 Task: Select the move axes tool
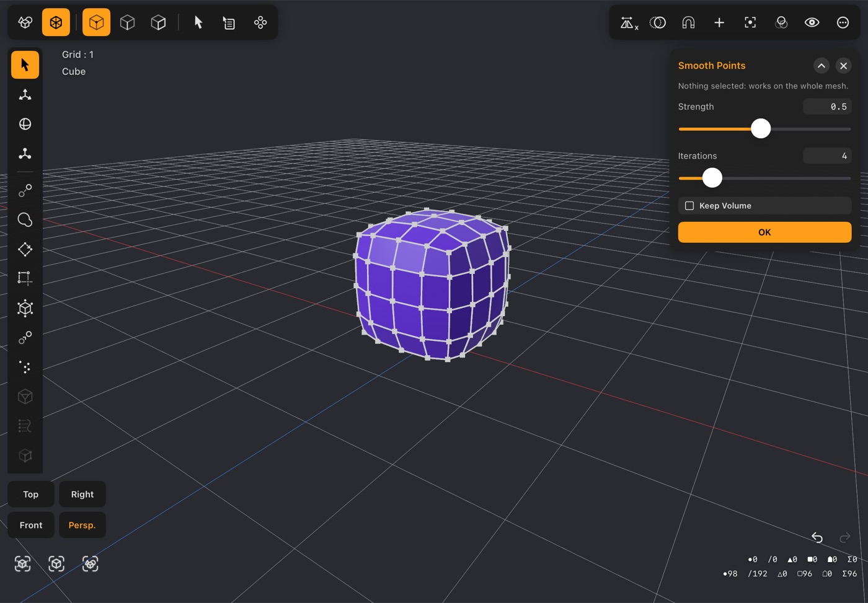[x=25, y=94]
